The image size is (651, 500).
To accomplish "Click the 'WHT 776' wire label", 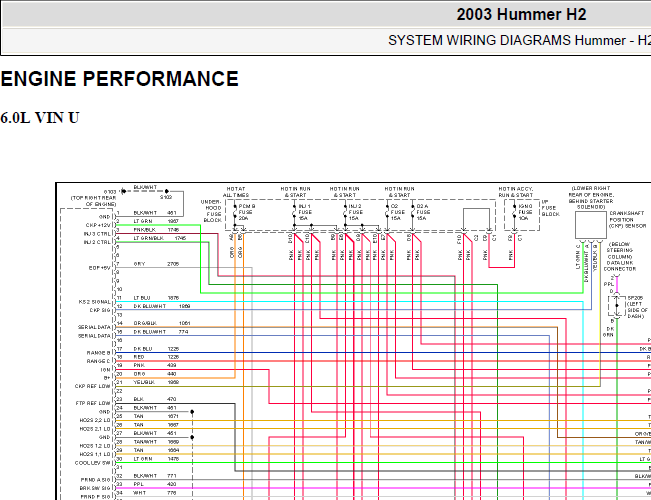I will tap(155, 493).
